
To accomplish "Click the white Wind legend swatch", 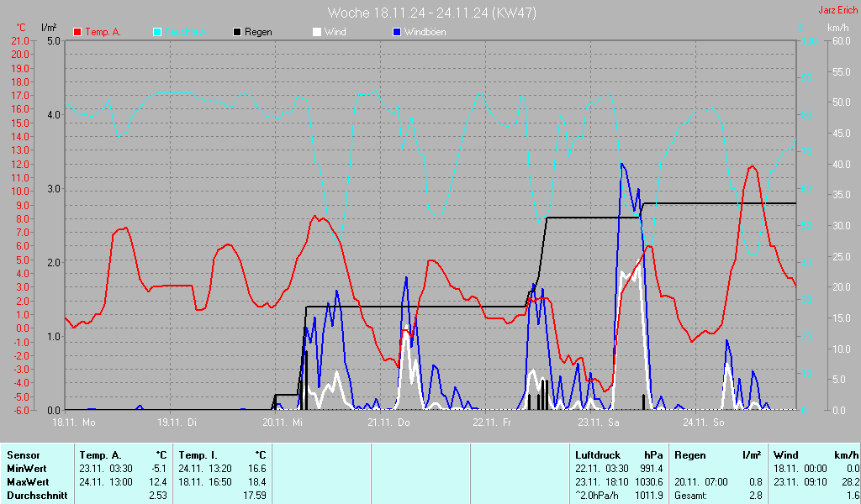I will 317,32.
